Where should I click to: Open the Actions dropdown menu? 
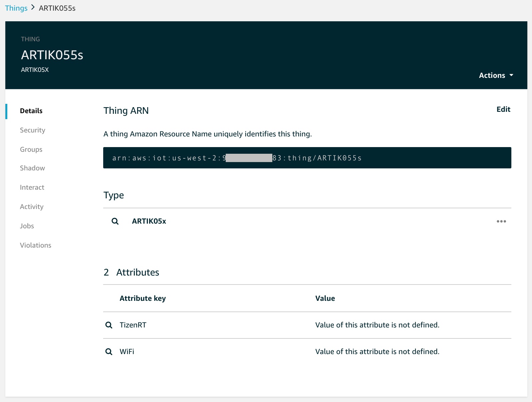pos(496,75)
